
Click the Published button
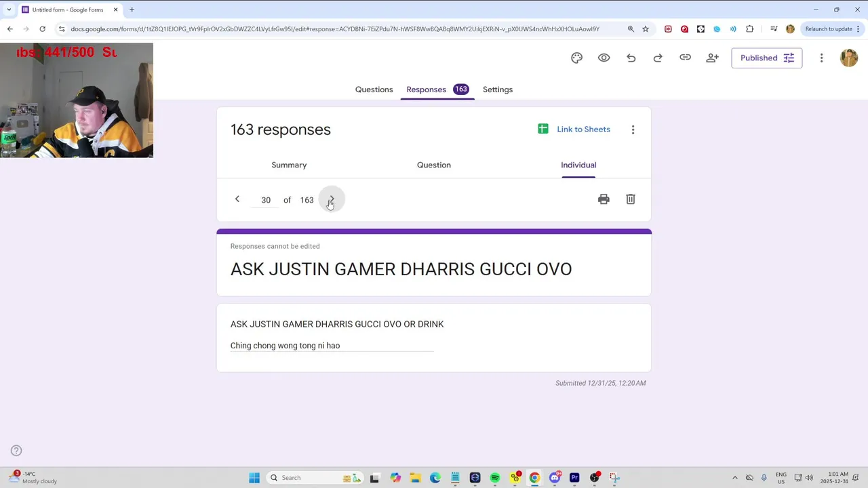(x=767, y=58)
